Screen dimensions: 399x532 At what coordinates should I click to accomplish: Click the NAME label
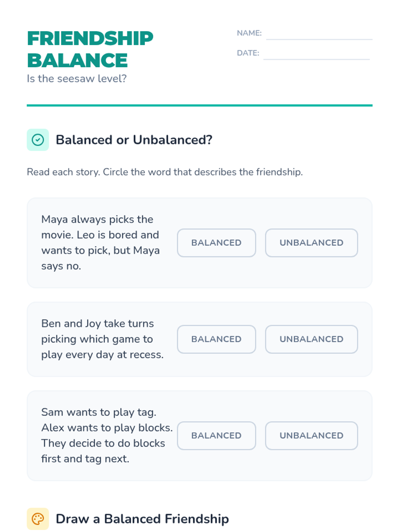tap(249, 33)
